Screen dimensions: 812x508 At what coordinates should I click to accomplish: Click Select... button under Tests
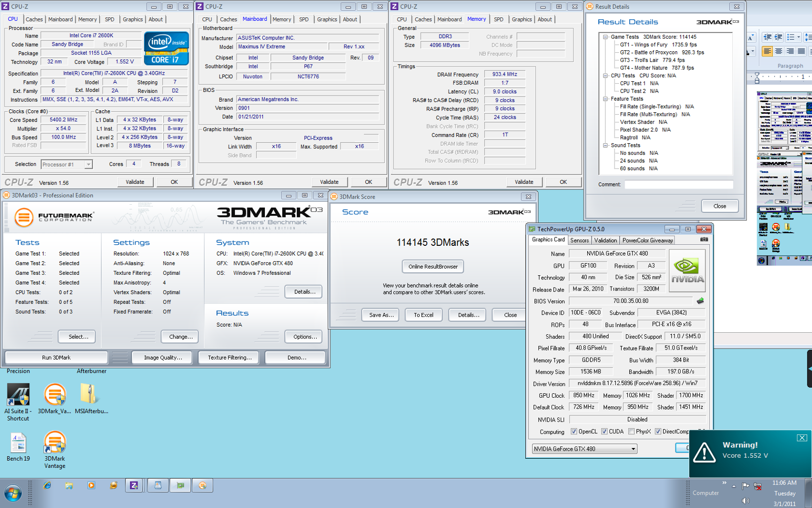[78, 337]
